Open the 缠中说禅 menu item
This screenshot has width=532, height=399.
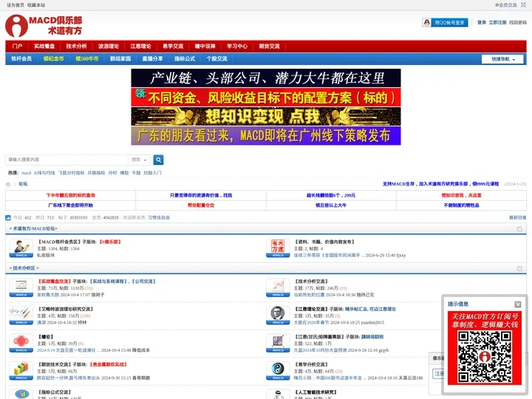click(205, 46)
